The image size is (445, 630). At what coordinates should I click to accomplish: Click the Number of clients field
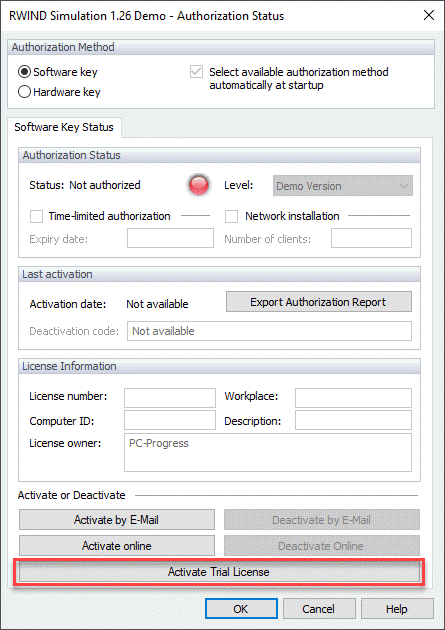(x=372, y=238)
